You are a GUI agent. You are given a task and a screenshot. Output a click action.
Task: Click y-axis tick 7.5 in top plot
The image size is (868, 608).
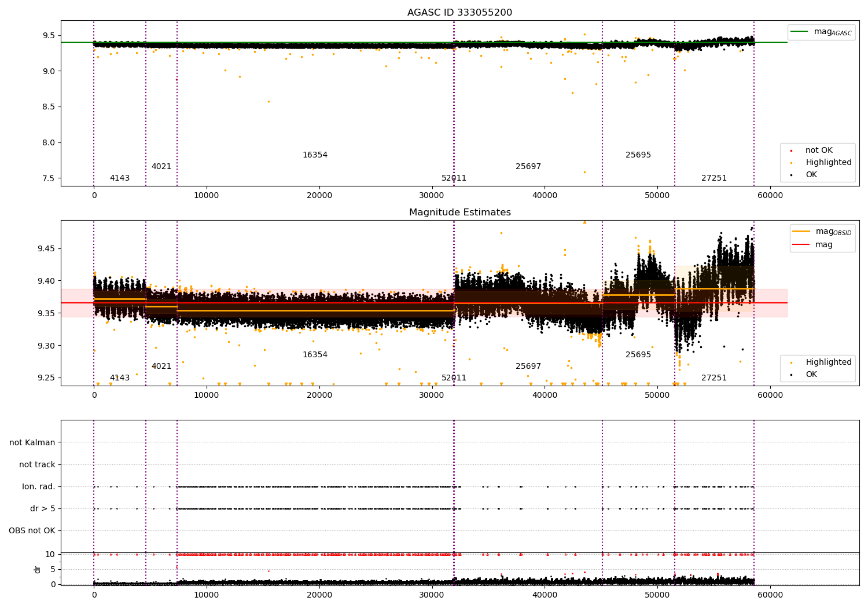coord(49,178)
